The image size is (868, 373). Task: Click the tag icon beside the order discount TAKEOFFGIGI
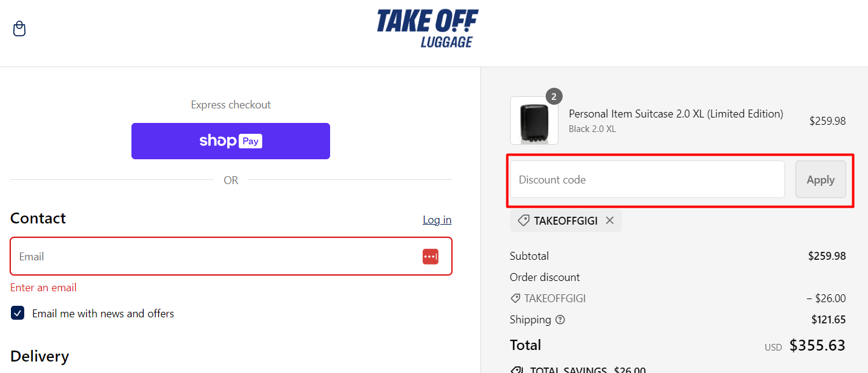click(x=515, y=298)
